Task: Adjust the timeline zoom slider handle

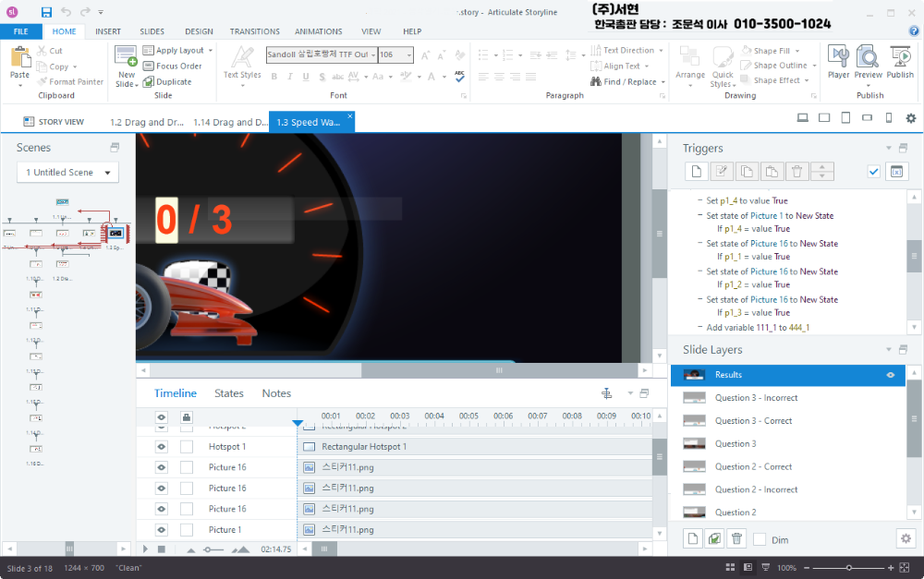Action: point(207,549)
